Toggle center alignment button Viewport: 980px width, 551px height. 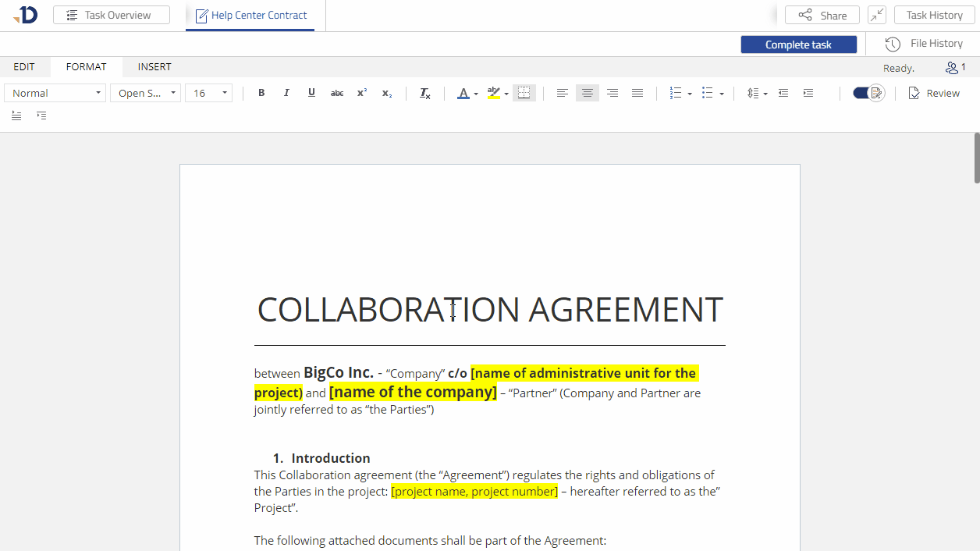588,93
